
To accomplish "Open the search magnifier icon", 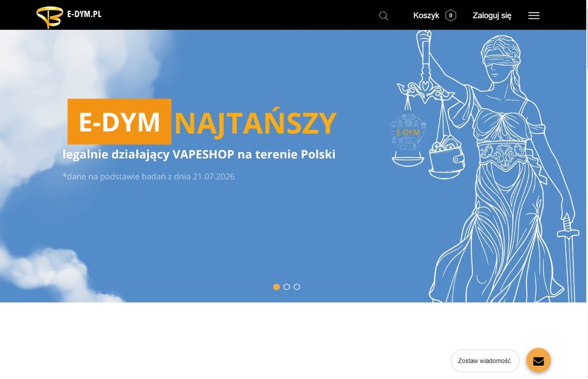I will click(383, 16).
